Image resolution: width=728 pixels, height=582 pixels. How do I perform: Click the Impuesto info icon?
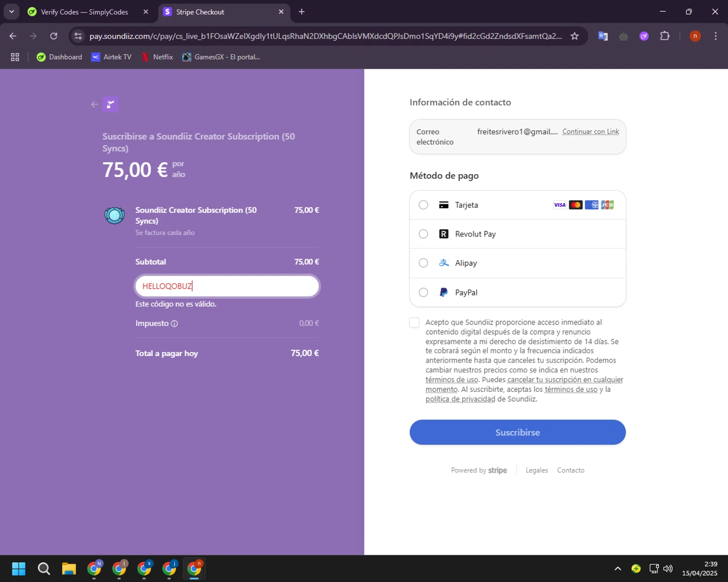[x=174, y=323]
